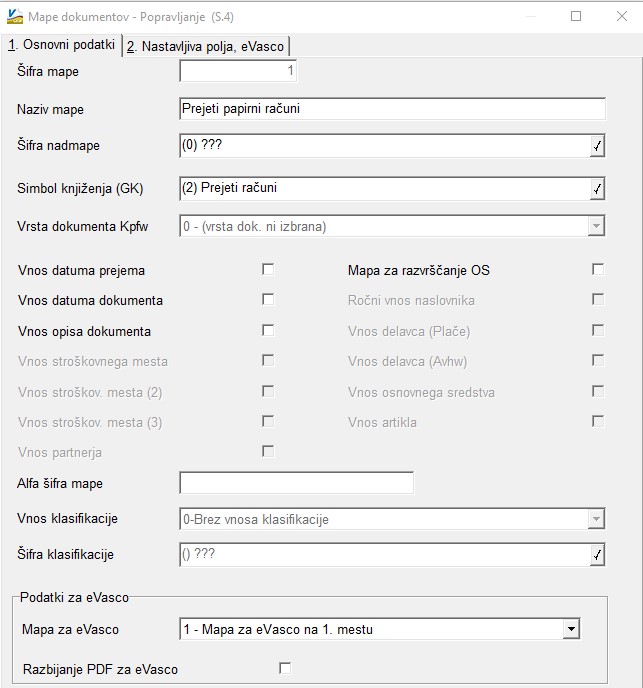Focus the Alfa šifra mape field
The image size is (643, 688).
(x=296, y=483)
